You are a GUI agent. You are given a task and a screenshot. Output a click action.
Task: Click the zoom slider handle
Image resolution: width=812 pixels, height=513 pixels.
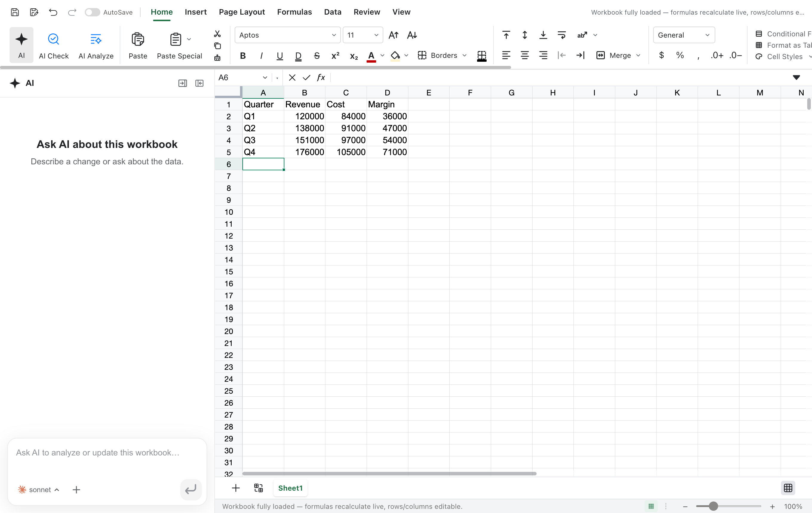tap(713, 506)
